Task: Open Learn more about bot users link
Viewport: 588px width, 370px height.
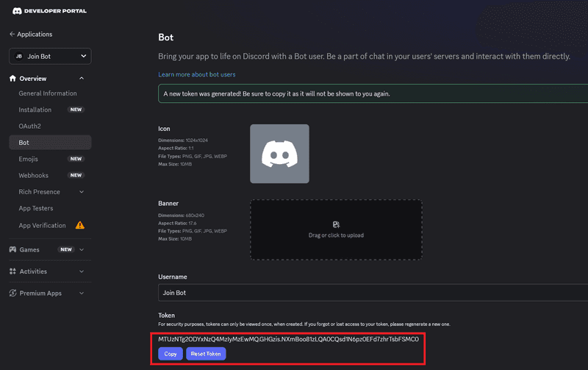Action: tap(197, 74)
